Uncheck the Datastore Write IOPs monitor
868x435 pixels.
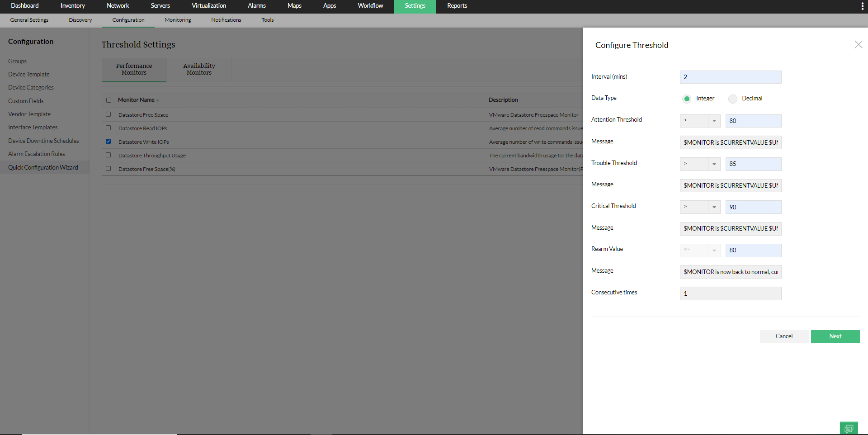108,141
